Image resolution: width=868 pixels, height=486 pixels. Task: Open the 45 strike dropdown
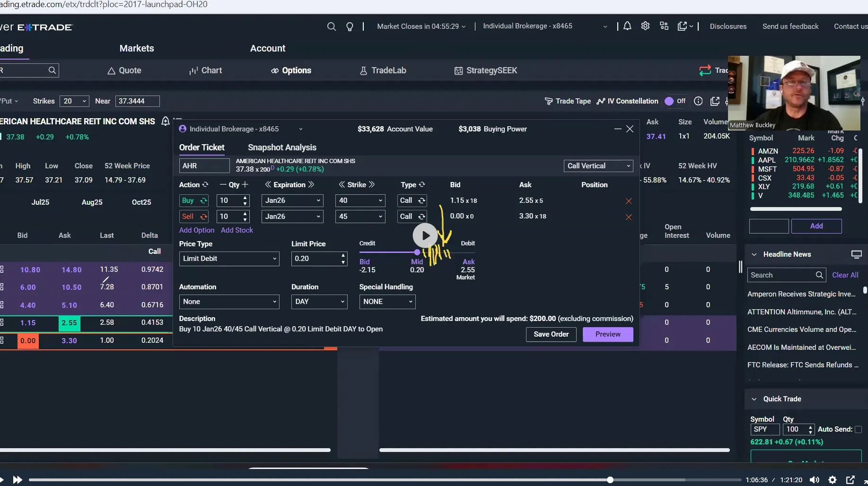[x=360, y=217]
